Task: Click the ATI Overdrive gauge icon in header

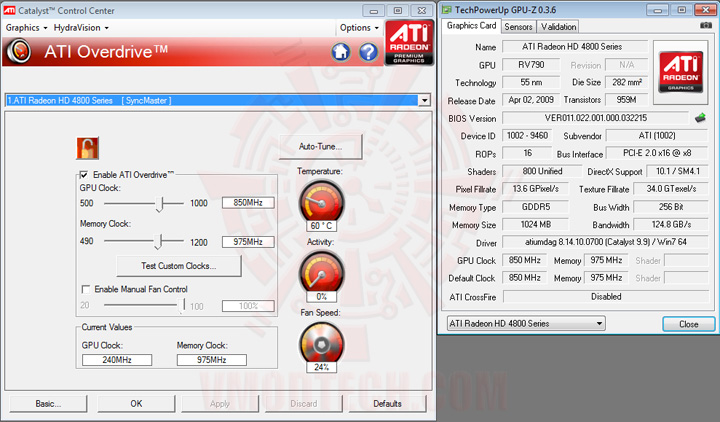Action: pyautogui.click(x=19, y=51)
